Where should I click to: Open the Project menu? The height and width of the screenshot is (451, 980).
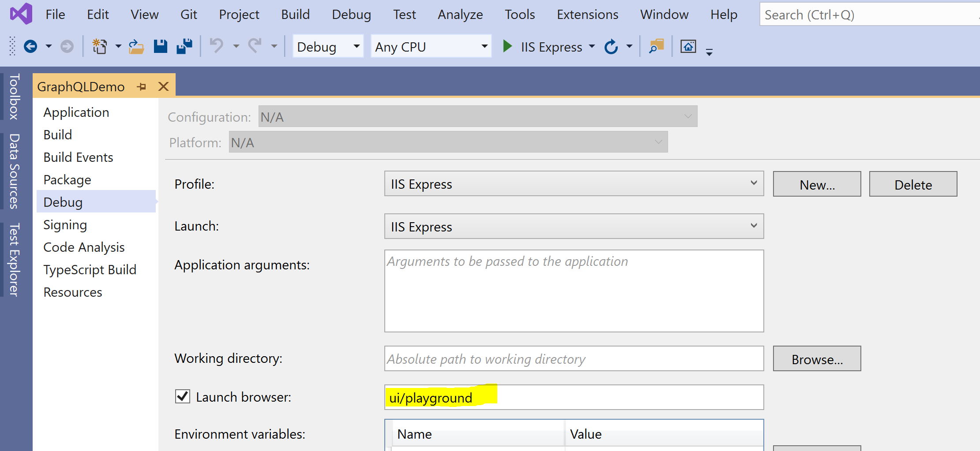[239, 15]
